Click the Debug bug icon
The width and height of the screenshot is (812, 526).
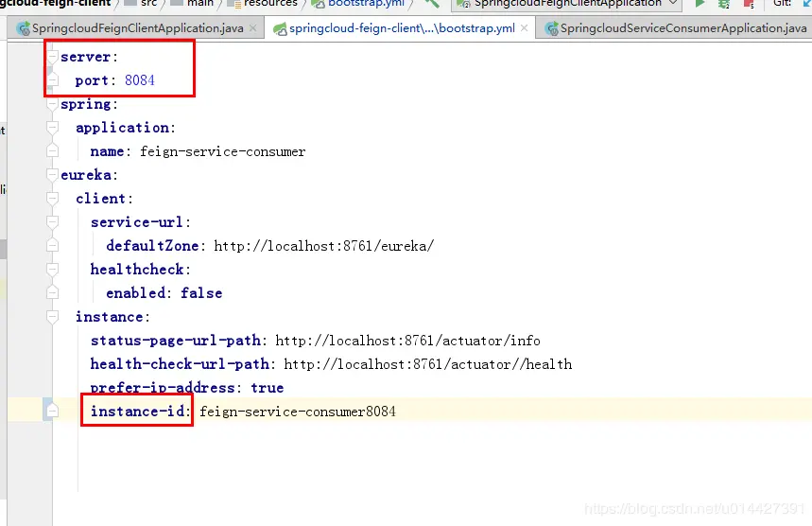pos(724,4)
